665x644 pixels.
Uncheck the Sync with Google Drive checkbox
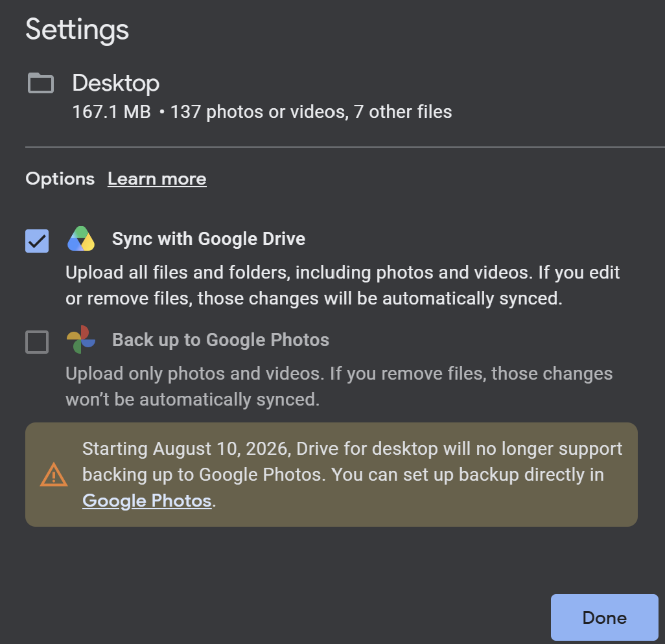(x=37, y=241)
